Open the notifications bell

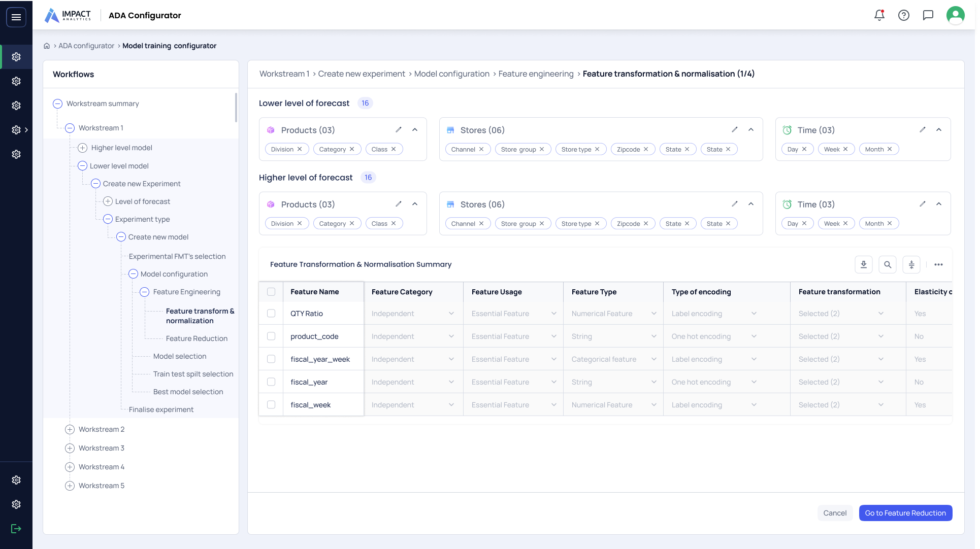[x=879, y=15]
